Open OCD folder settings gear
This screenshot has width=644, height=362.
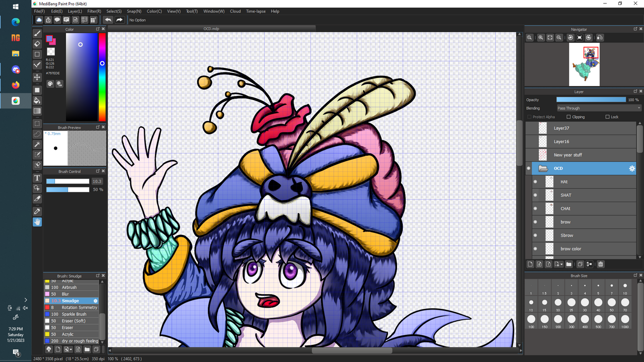[632, 168]
